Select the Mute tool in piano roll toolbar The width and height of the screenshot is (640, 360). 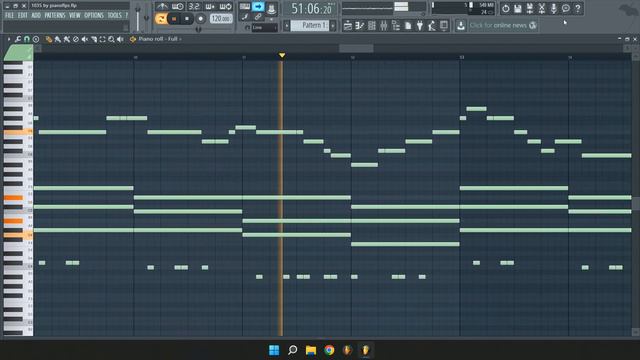[84, 39]
